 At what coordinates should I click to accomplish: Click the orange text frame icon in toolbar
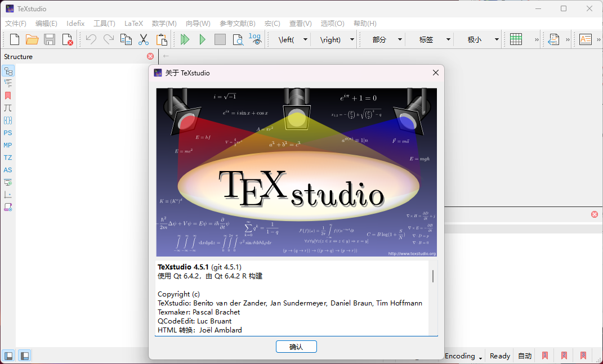(x=586, y=39)
